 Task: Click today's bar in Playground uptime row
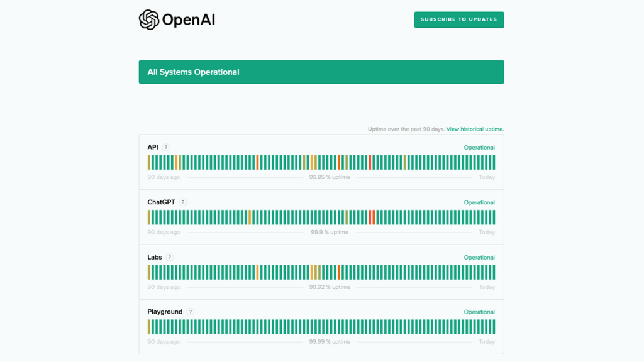(494, 327)
